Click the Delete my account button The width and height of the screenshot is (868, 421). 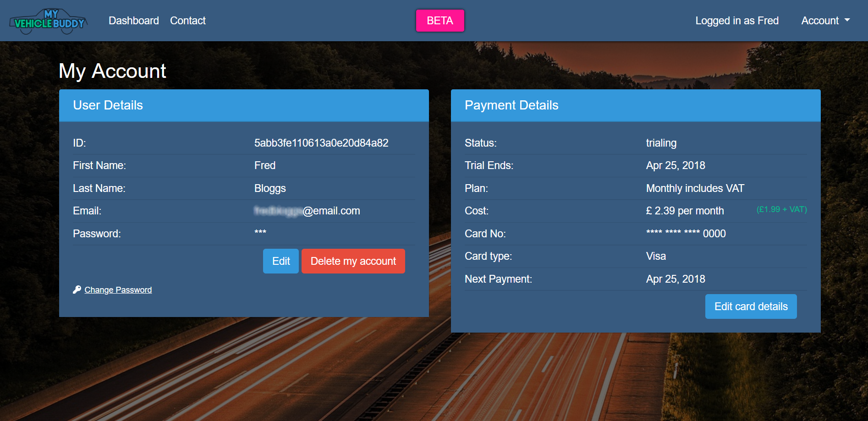pos(353,261)
